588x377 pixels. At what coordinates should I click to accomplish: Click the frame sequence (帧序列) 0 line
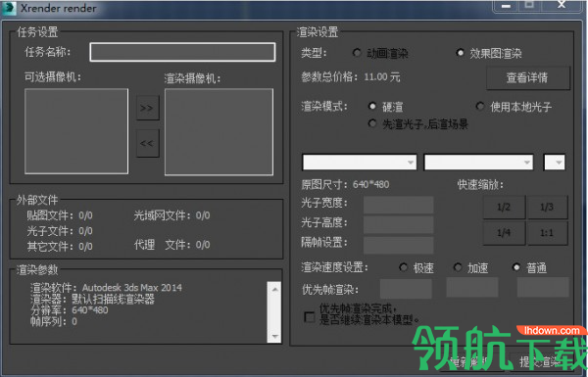click(54, 321)
